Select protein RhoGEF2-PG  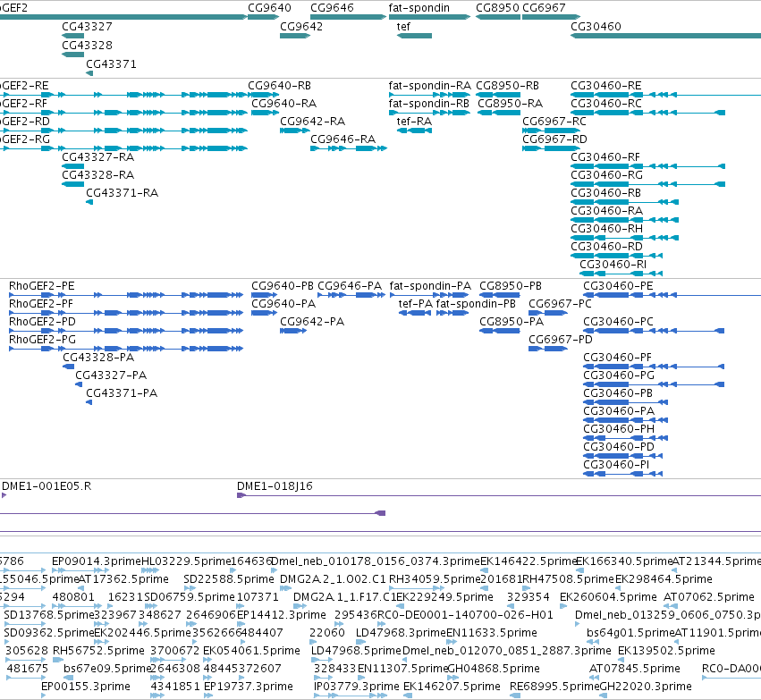tap(42, 340)
